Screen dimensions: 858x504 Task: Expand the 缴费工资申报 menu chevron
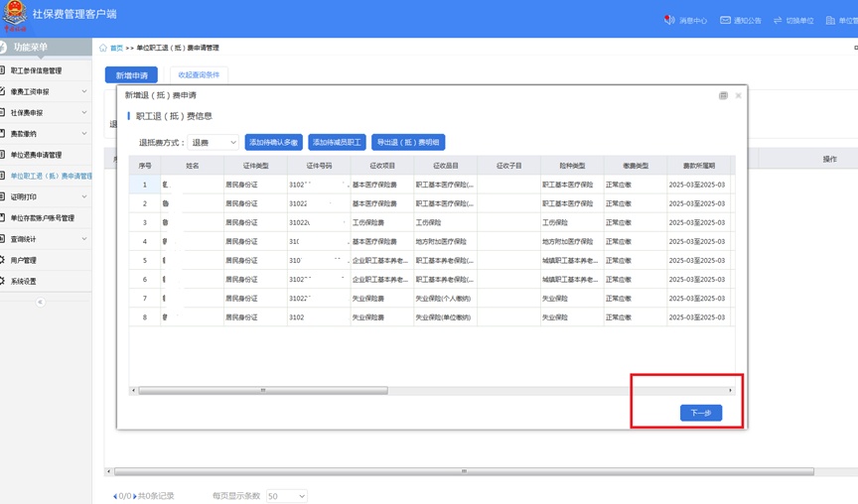pos(84,91)
